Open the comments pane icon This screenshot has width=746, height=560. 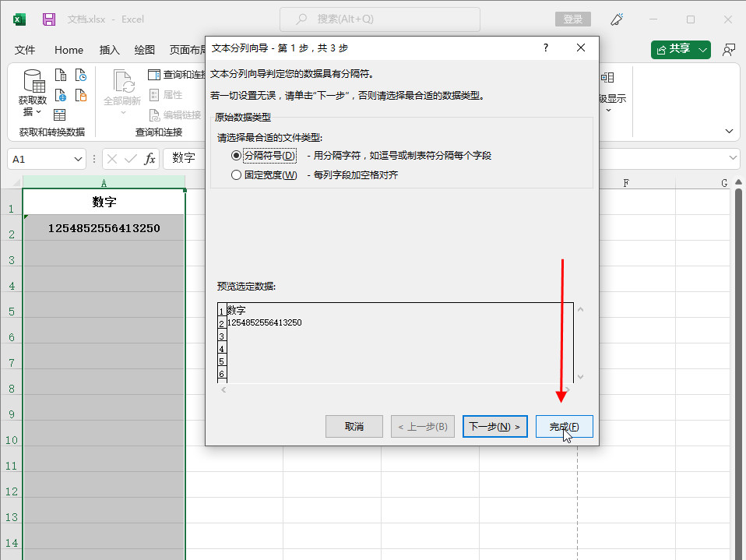tap(728, 50)
